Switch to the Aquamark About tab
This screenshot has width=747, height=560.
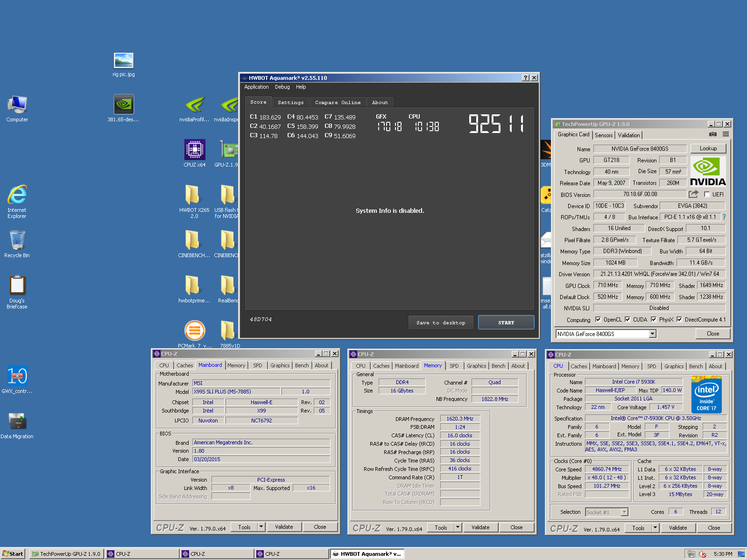click(x=380, y=102)
